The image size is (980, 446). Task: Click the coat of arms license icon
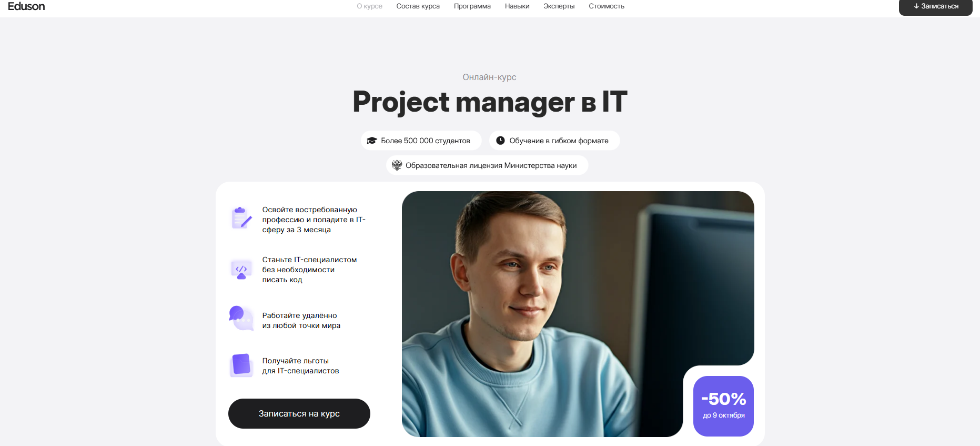(397, 165)
